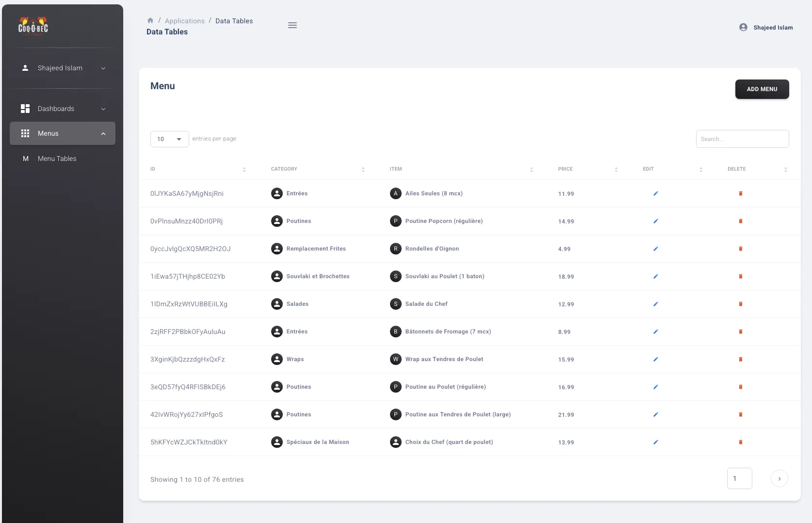Viewport: 812px width, 523px height.
Task: Expand the Dashboards sidebar menu
Action: tap(63, 109)
